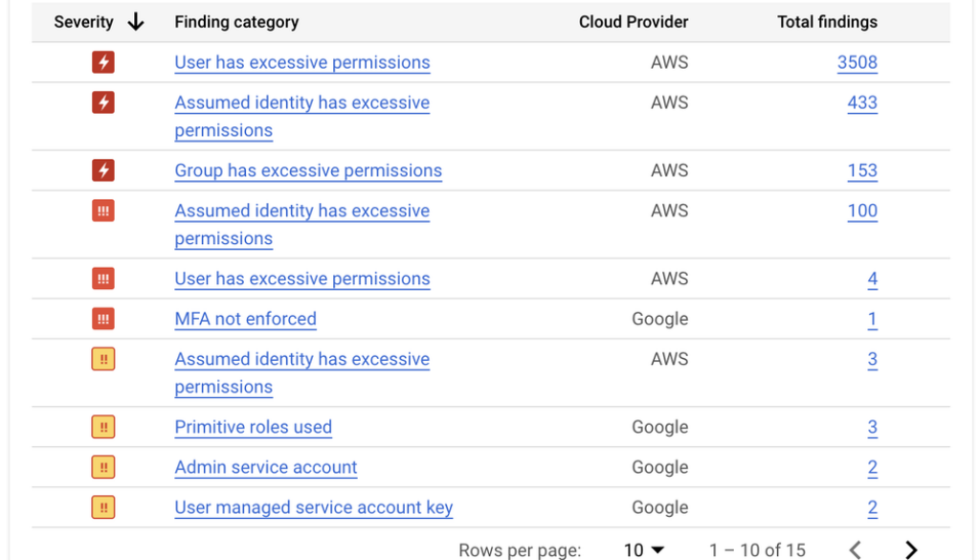The height and width of the screenshot is (560, 980).
Task: Open Primitive roles used finding
Action: click(x=253, y=427)
